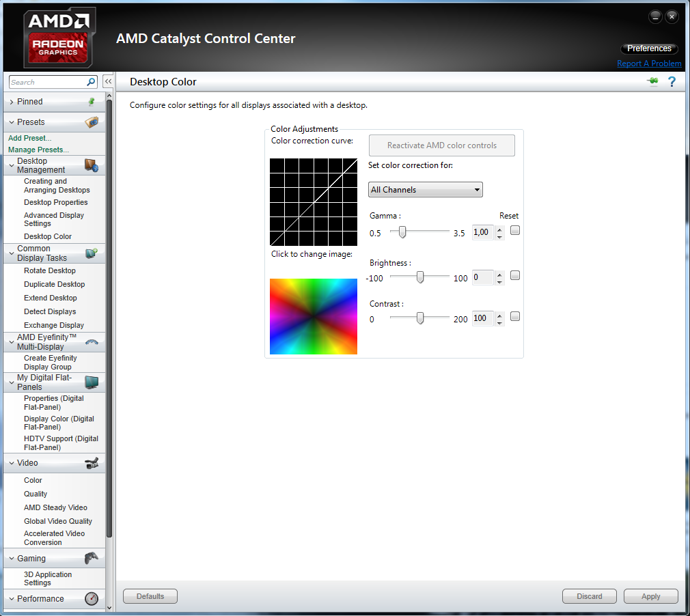
Task: Collapse the Video section
Action: [12, 463]
